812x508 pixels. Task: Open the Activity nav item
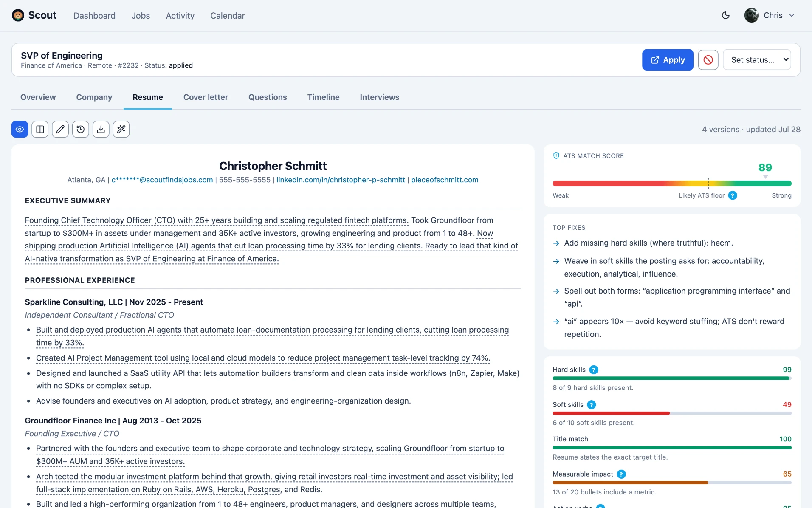point(180,16)
